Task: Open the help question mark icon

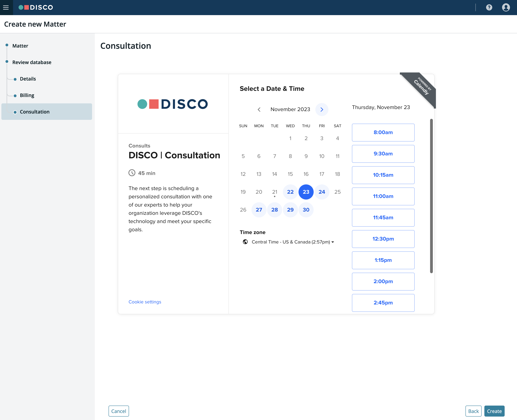Action: coord(489,8)
